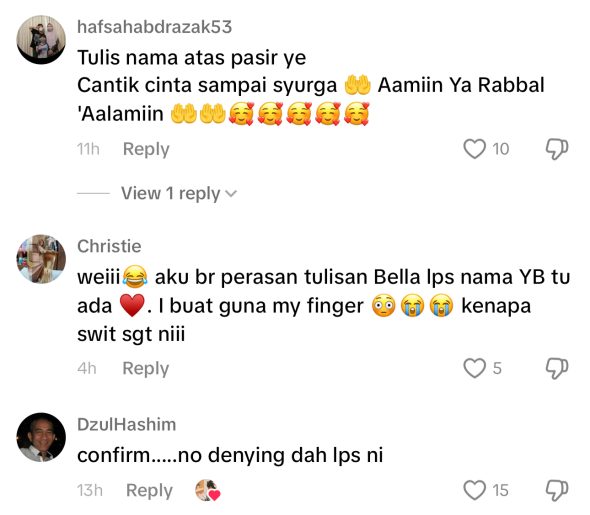Select the like count 10 on the first comment
The width and height of the screenshot is (590, 515).
[x=501, y=149]
